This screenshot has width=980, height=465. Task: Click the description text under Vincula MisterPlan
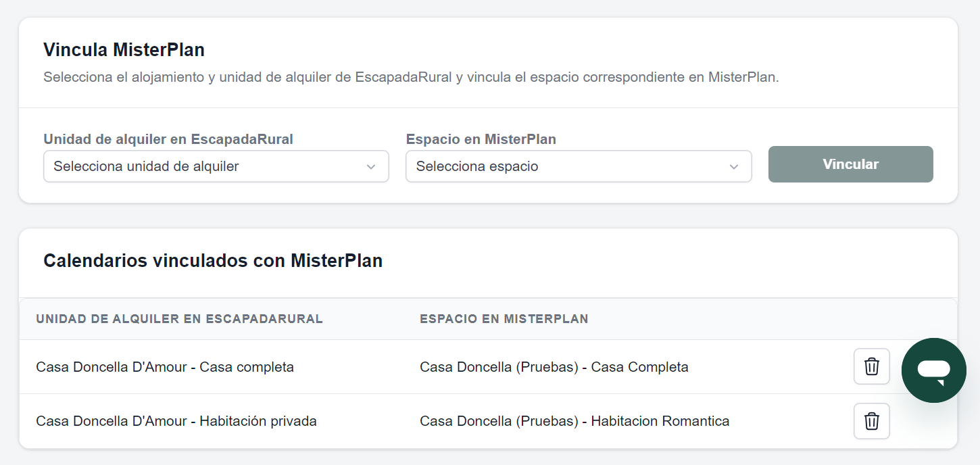411,77
